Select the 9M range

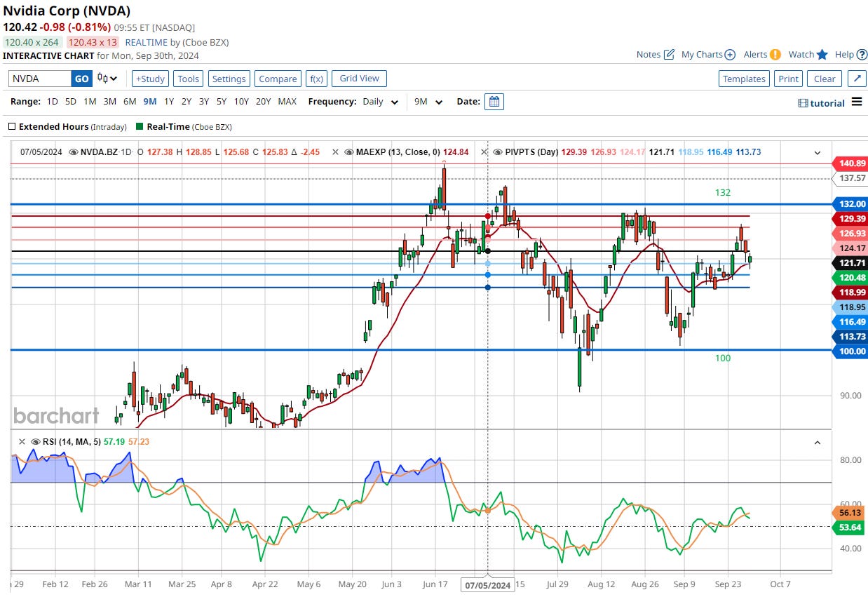click(x=150, y=102)
